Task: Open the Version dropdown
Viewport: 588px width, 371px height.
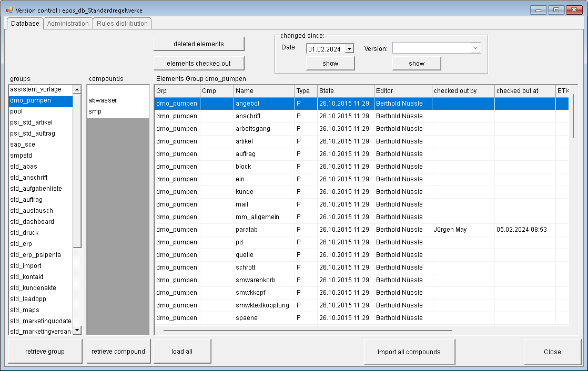Action: click(475, 48)
